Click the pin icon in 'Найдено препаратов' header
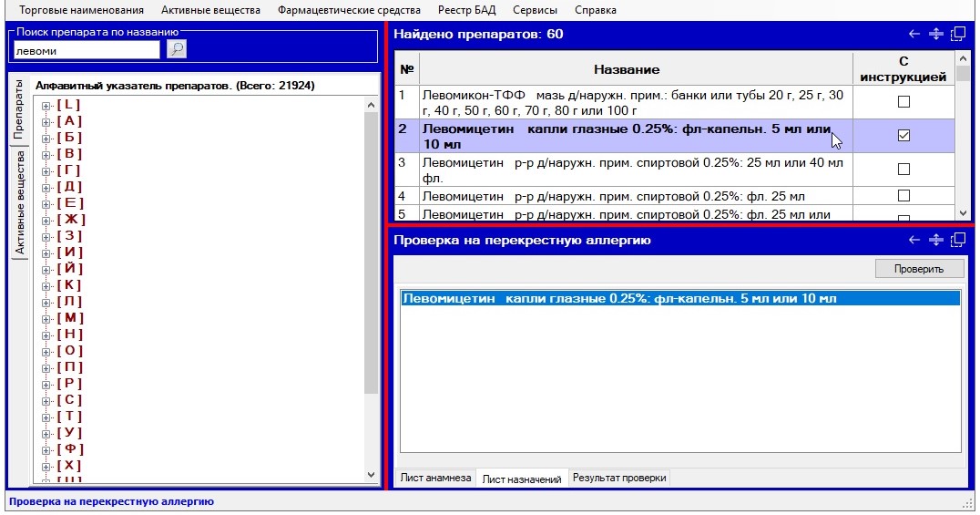 pyautogui.click(x=935, y=34)
